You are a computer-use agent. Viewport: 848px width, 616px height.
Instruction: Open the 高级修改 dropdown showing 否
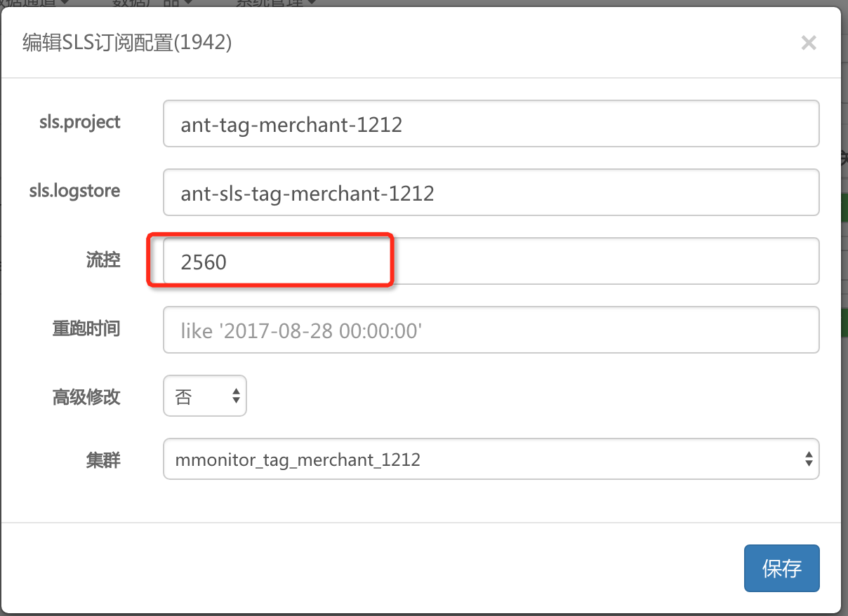[205, 396]
